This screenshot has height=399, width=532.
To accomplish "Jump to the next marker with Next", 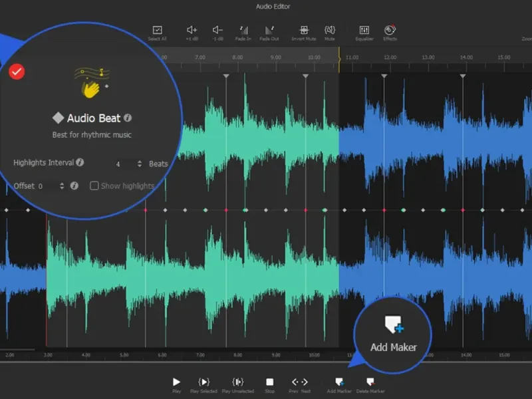I will [305, 382].
